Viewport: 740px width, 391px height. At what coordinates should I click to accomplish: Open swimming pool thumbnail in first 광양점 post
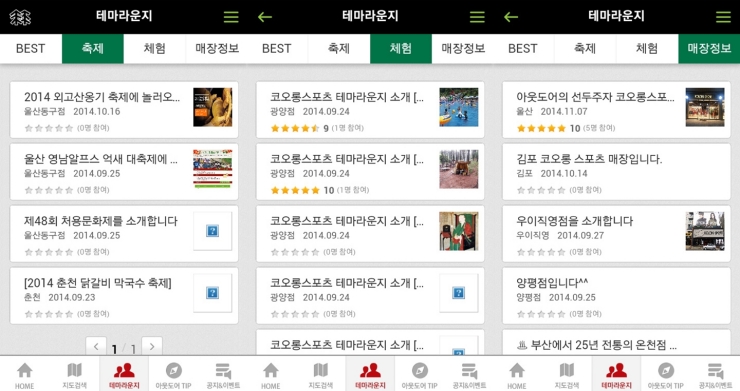coord(458,107)
